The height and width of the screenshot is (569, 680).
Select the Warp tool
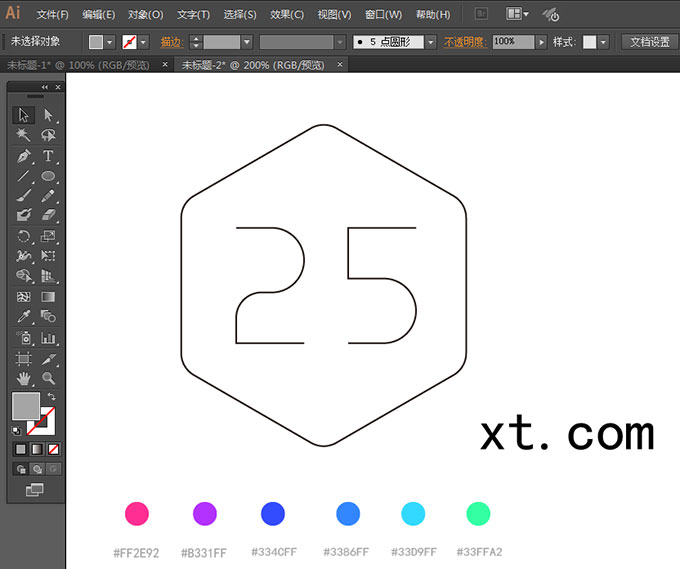point(23,256)
